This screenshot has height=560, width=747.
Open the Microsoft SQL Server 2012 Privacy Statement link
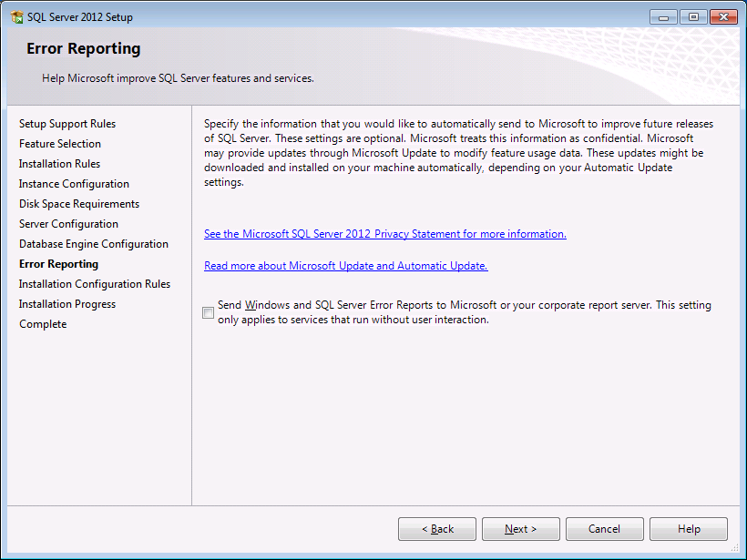(x=384, y=233)
